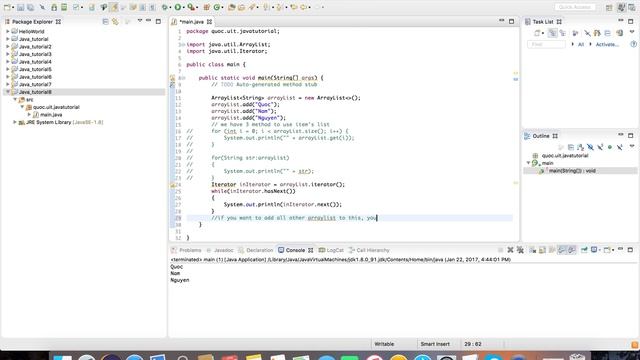Viewport: 640px width, 360px height.
Task: Click the Remove Launch X icon in Console
Action: 510,250
